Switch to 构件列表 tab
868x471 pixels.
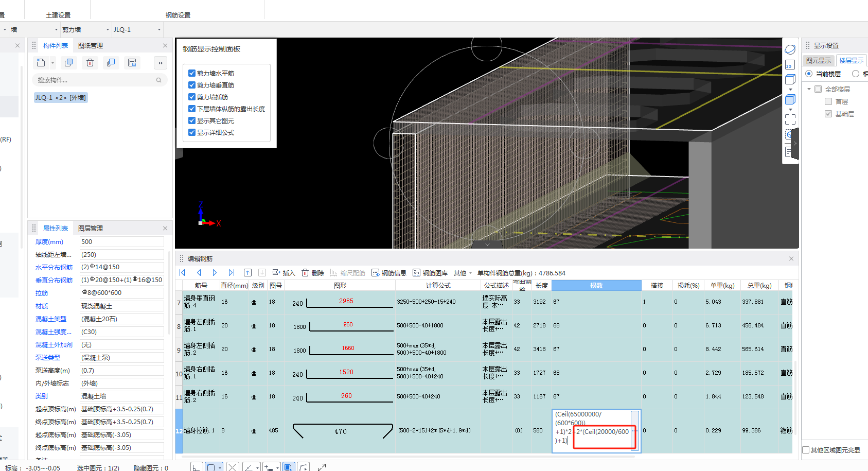tap(56, 45)
